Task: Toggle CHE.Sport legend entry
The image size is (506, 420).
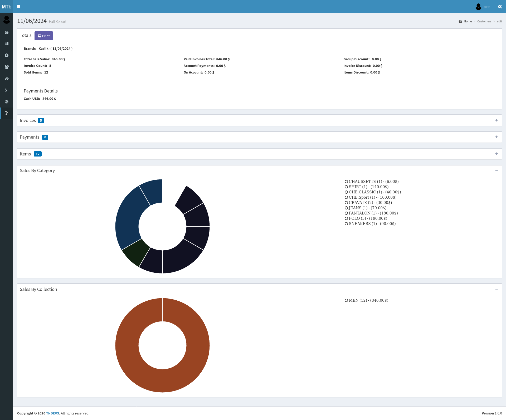Action: [x=371, y=197]
